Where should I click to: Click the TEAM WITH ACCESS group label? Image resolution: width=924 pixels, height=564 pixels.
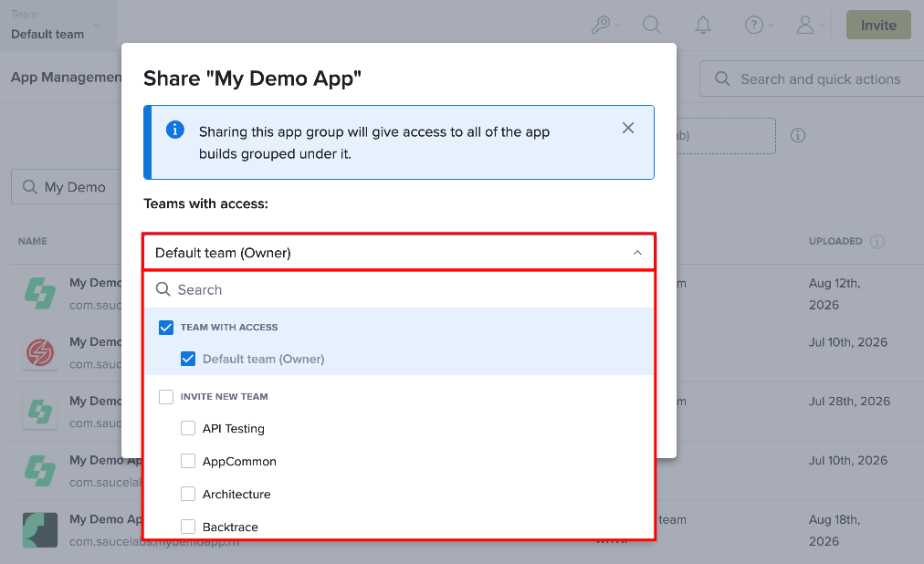click(228, 328)
